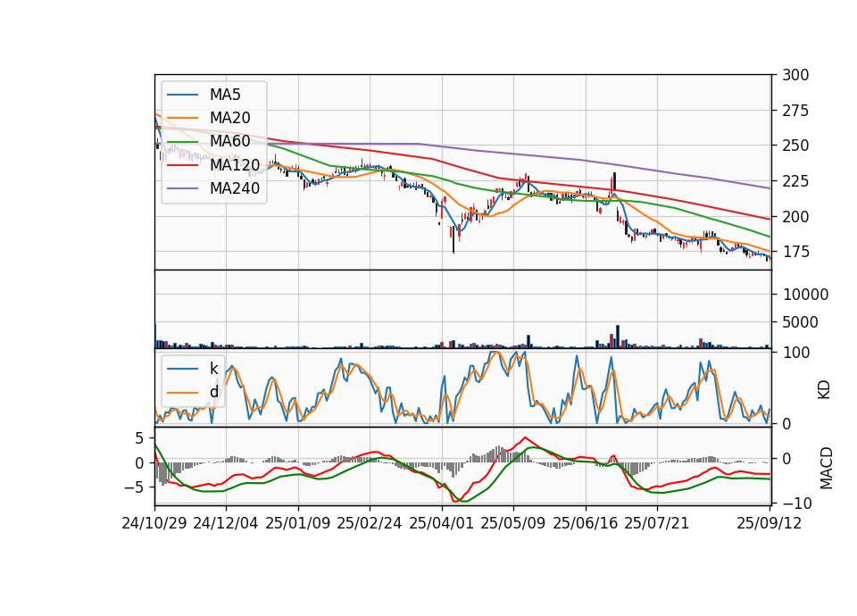This screenshot has height=616, width=857.
Task: Click the 25/06/16 date tick label
Action: [586, 523]
